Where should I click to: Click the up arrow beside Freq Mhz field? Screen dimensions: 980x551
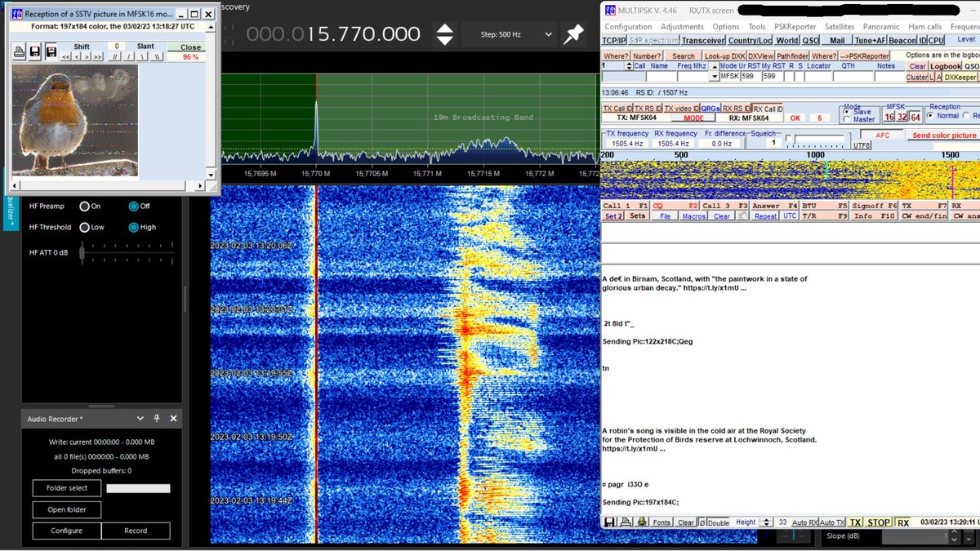point(715,66)
